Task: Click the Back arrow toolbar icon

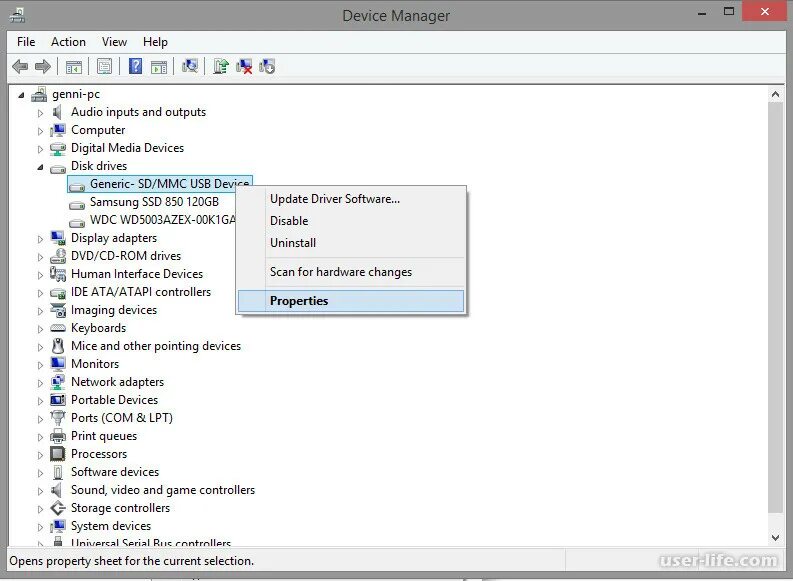Action: pos(20,66)
